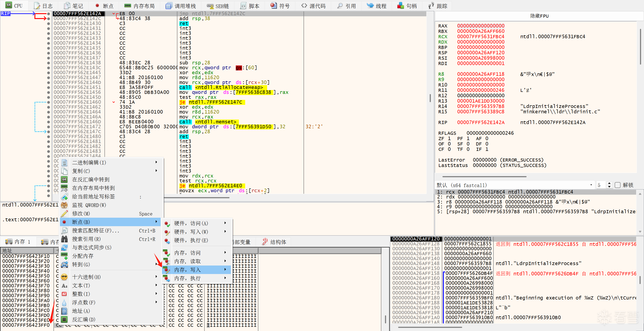Click the tag icon for 给当前地址写标签
This screenshot has width=644, height=331.
click(x=64, y=197)
